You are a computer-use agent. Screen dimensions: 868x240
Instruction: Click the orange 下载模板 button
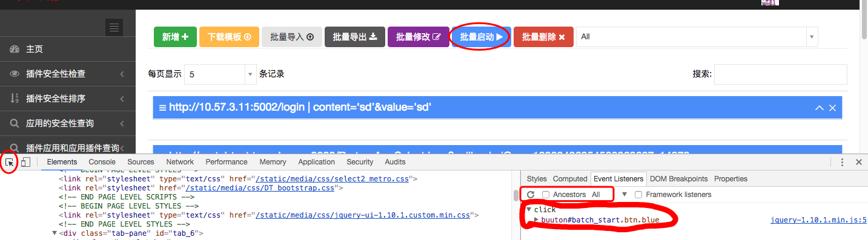(x=229, y=37)
